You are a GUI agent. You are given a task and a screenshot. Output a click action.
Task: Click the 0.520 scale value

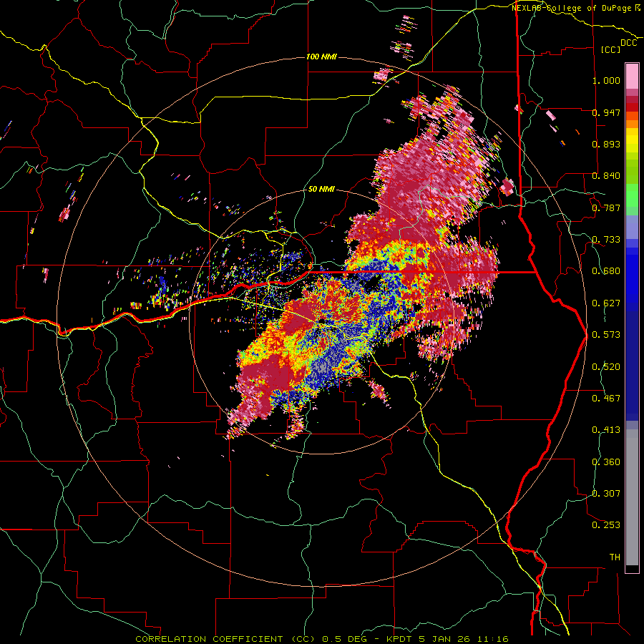click(x=606, y=367)
